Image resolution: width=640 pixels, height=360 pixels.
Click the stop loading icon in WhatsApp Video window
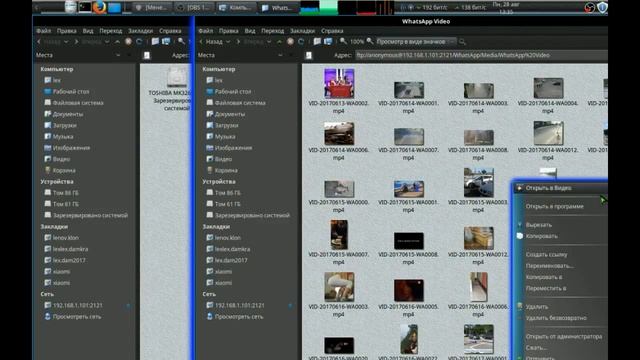[290, 42]
